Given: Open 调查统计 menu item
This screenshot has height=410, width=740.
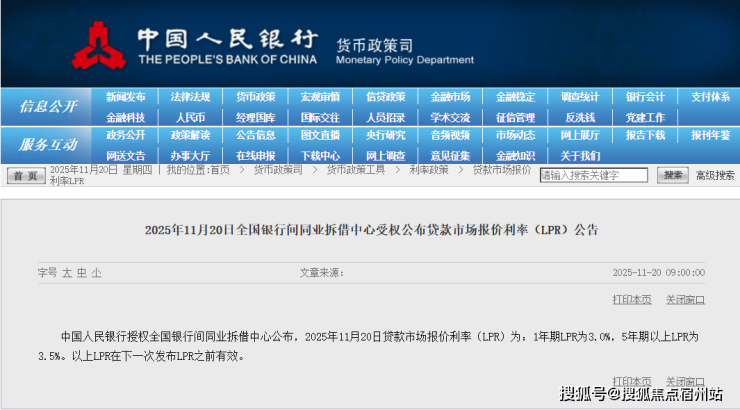Looking at the screenshot, I should [580, 97].
